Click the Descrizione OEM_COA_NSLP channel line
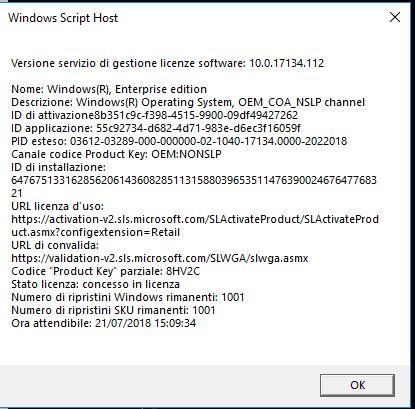The height and width of the screenshot is (409, 415). tap(188, 102)
